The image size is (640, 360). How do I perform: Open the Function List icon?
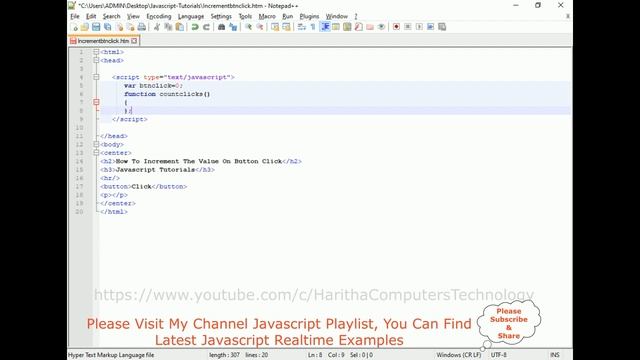358,27
